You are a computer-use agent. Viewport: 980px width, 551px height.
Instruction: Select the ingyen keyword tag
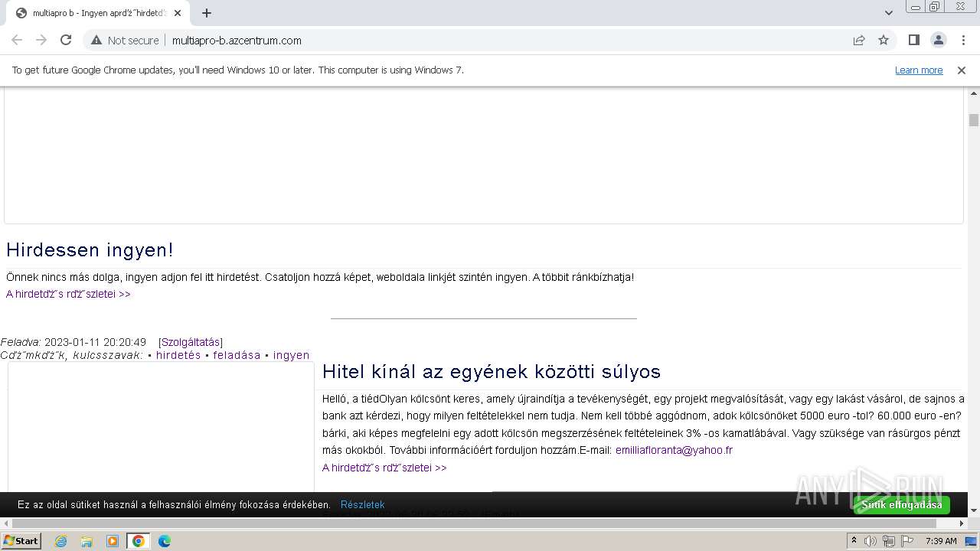click(291, 355)
